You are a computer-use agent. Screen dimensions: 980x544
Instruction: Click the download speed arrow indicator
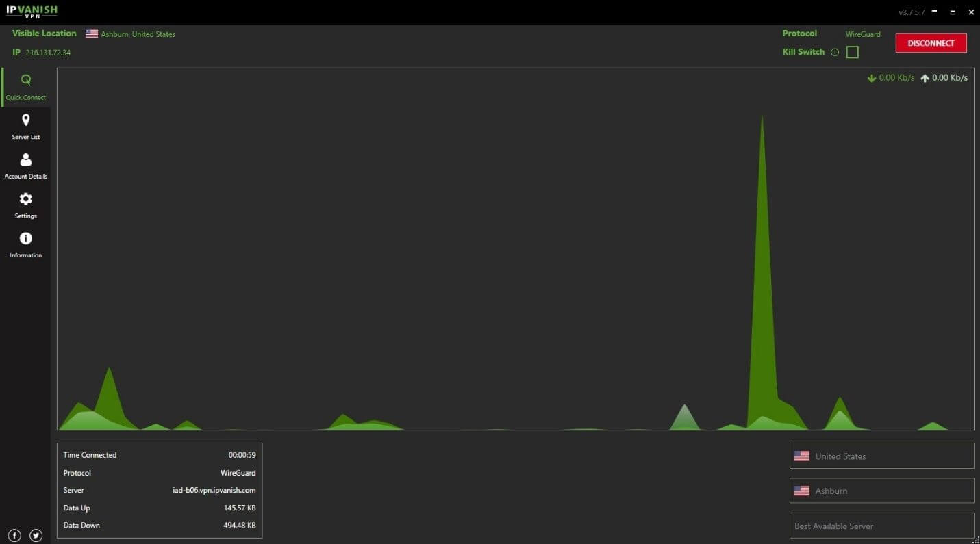[x=872, y=78]
